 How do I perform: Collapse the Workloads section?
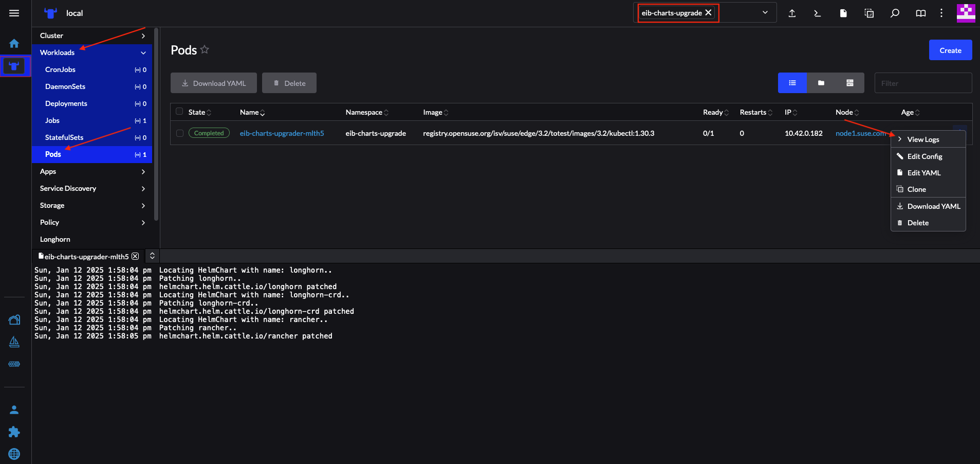(x=143, y=52)
